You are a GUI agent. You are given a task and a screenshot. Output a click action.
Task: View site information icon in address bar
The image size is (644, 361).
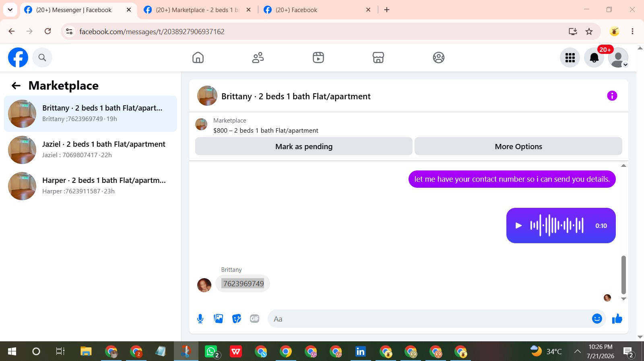coord(69,31)
